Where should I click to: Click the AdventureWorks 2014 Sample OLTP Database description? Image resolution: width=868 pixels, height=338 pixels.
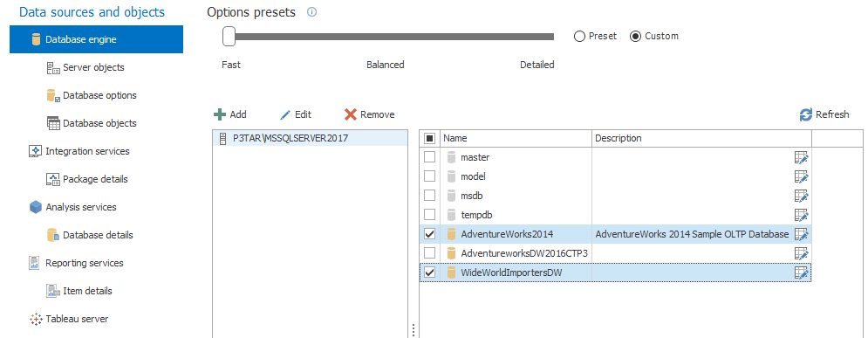tap(692, 234)
